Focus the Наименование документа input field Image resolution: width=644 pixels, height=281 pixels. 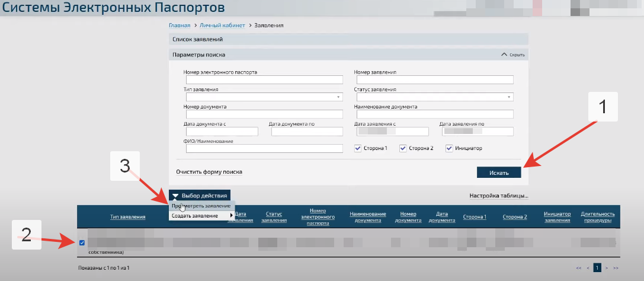[x=435, y=114]
